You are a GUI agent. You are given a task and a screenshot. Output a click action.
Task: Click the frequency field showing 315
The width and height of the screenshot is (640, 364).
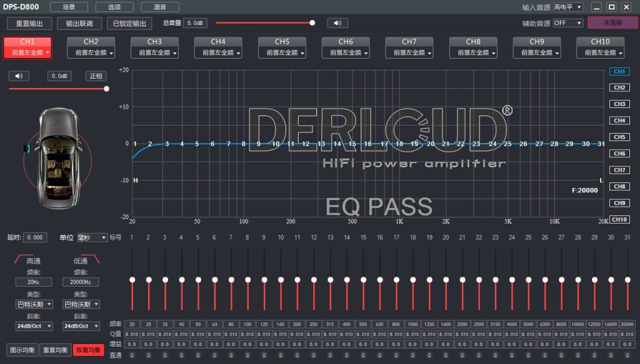pos(330,324)
